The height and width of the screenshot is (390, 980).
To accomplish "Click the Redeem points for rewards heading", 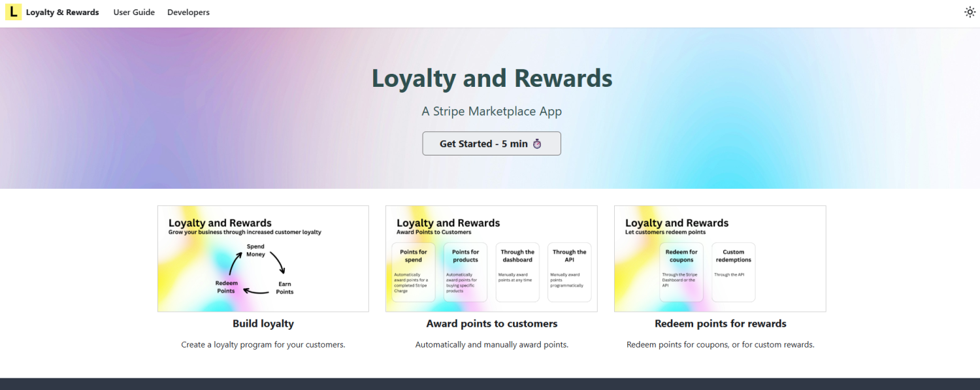I will point(720,323).
